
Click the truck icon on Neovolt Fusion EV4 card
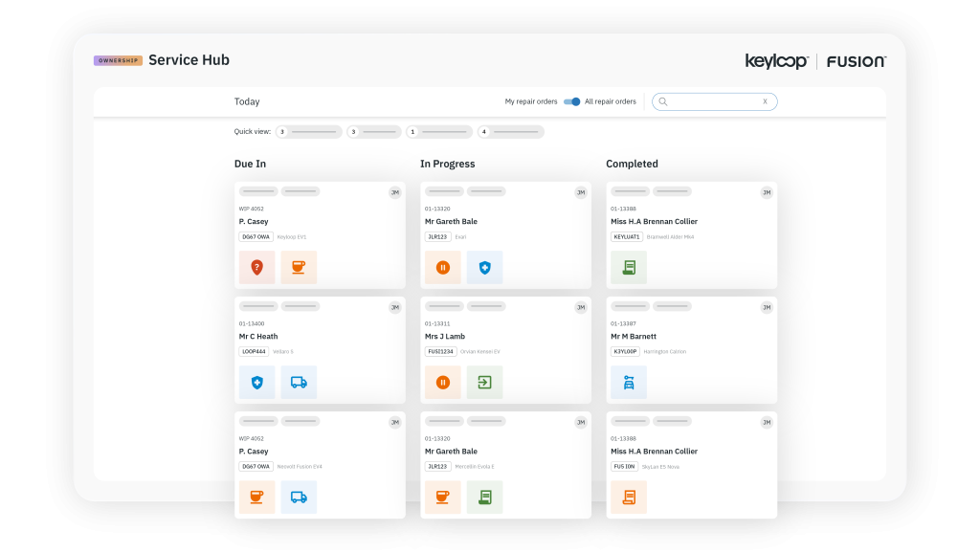click(x=299, y=497)
